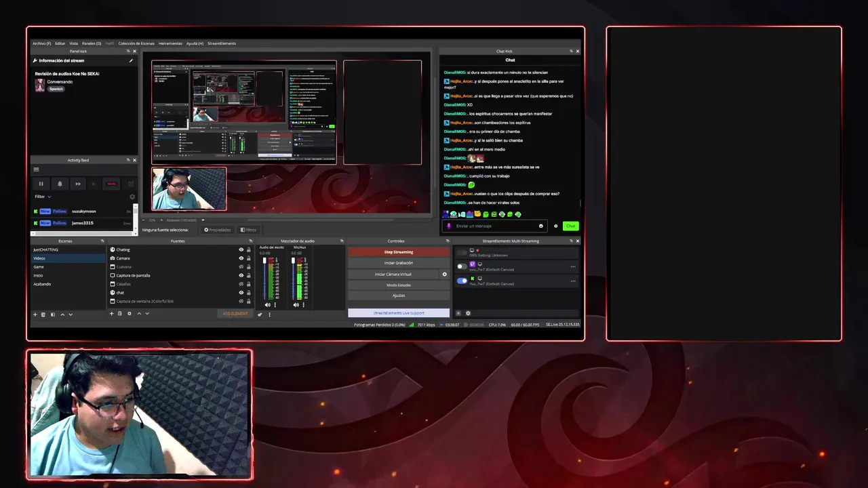
Task: Skip alert with the fast-forward icon
Action: [x=78, y=184]
